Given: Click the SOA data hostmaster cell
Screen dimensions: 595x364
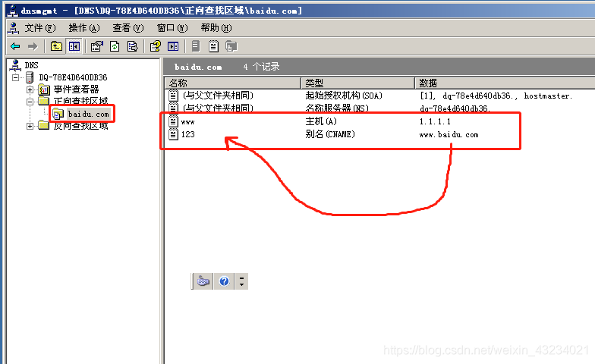Looking at the screenshot, I should click(x=496, y=96).
